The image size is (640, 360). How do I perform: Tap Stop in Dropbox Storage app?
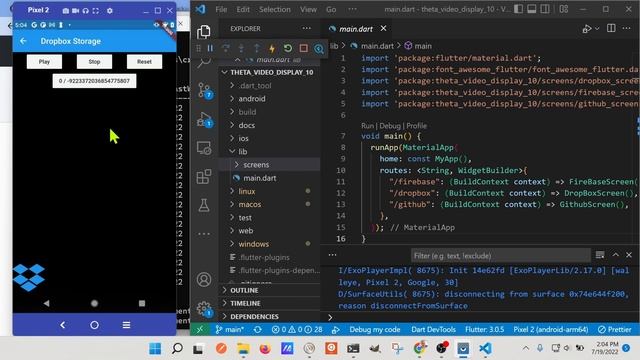[94, 62]
